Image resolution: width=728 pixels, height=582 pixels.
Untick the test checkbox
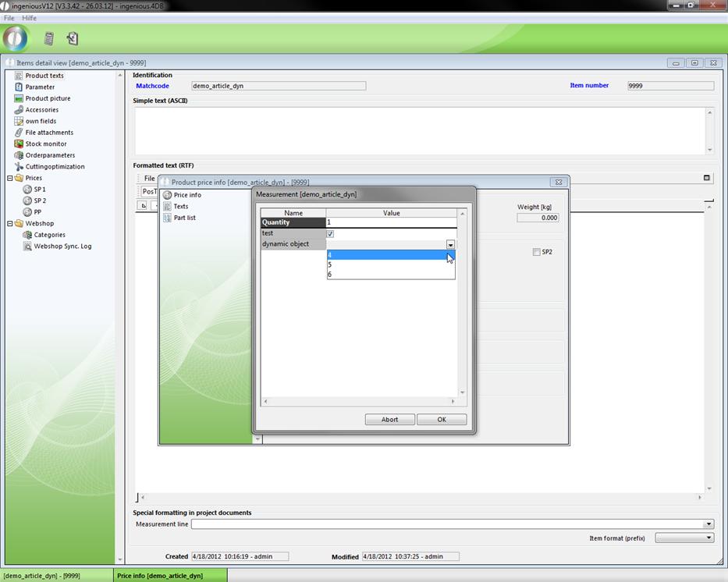(330, 233)
